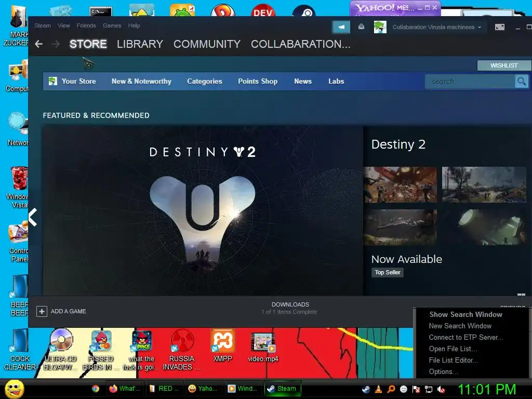Choose Show Search Window in context menu
The height and width of the screenshot is (399, 532).
pos(466,314)
